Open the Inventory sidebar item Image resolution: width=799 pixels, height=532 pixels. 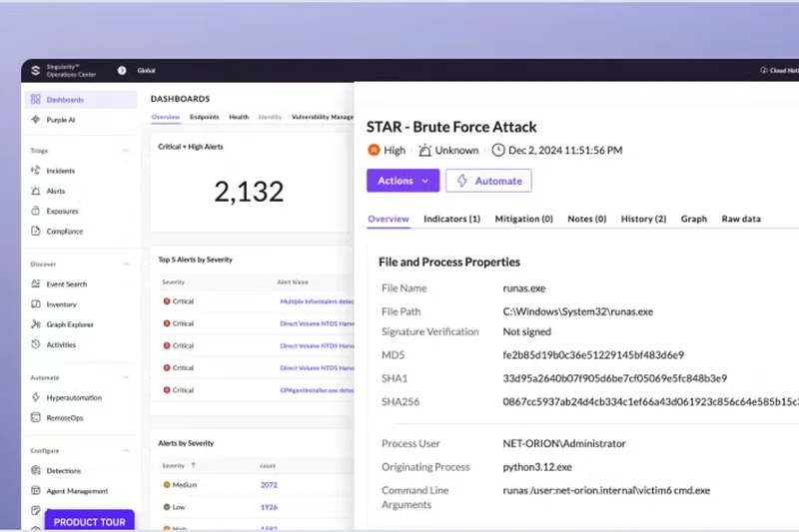coord(61,304)
